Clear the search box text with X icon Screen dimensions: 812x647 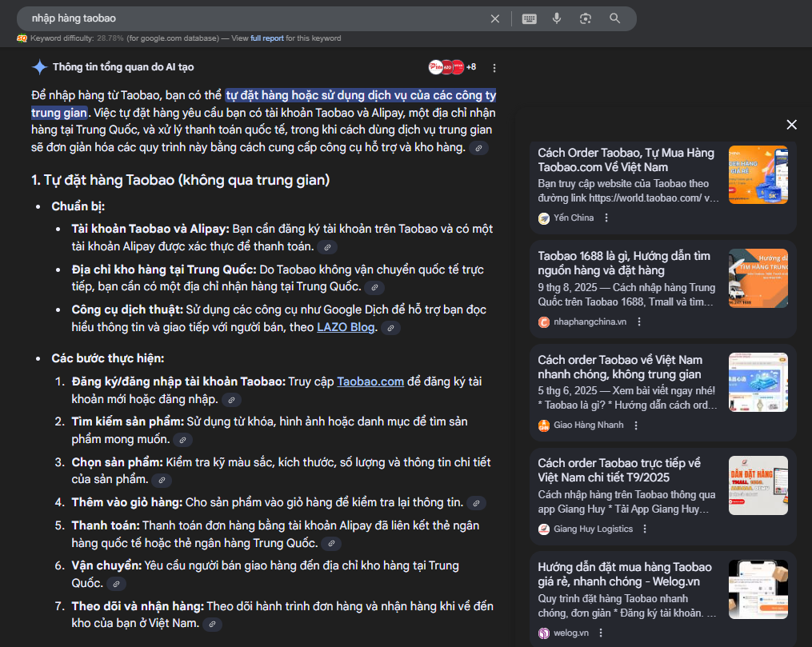click(x=495, y=18)
